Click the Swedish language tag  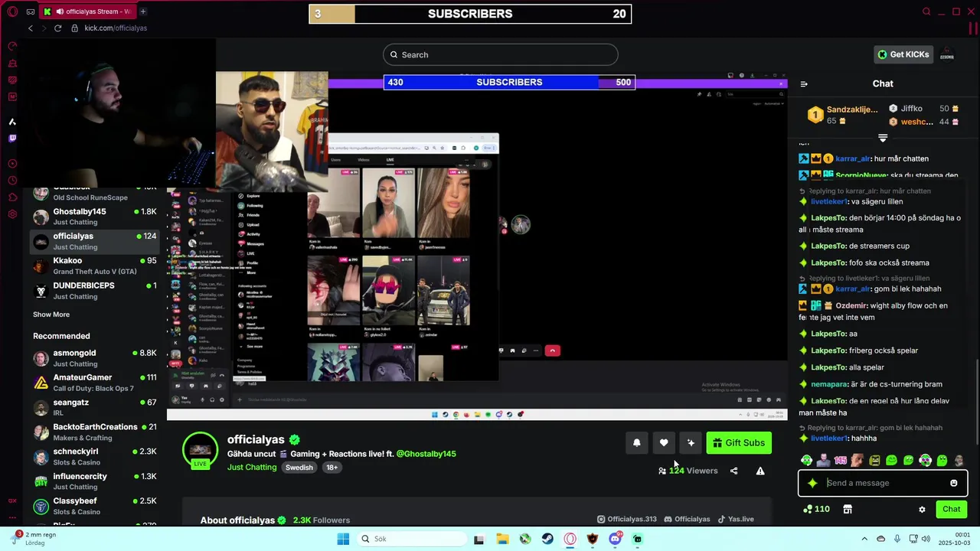(x=299, y=468)
